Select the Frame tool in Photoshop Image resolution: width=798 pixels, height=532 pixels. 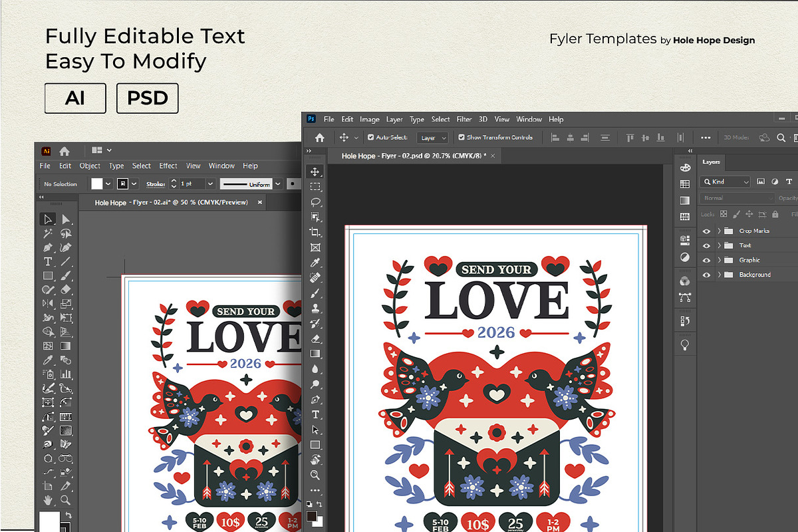tap(315, 247)
